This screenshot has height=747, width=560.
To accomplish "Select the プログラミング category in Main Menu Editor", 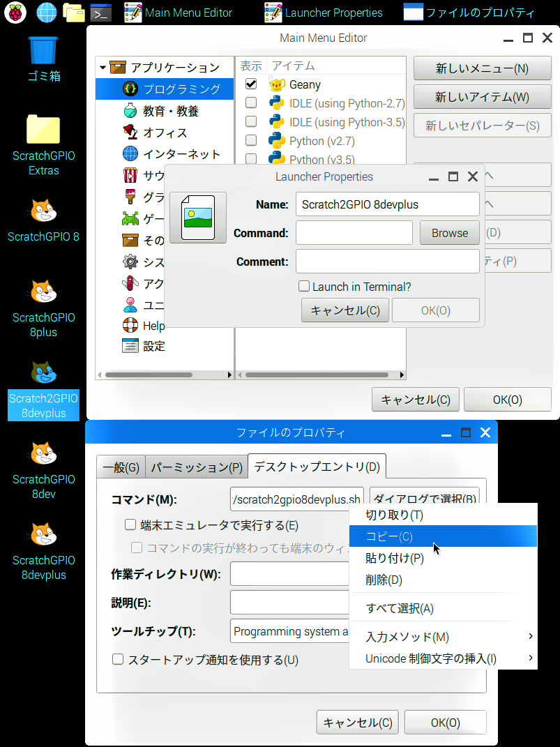I will tap(165, 89).
